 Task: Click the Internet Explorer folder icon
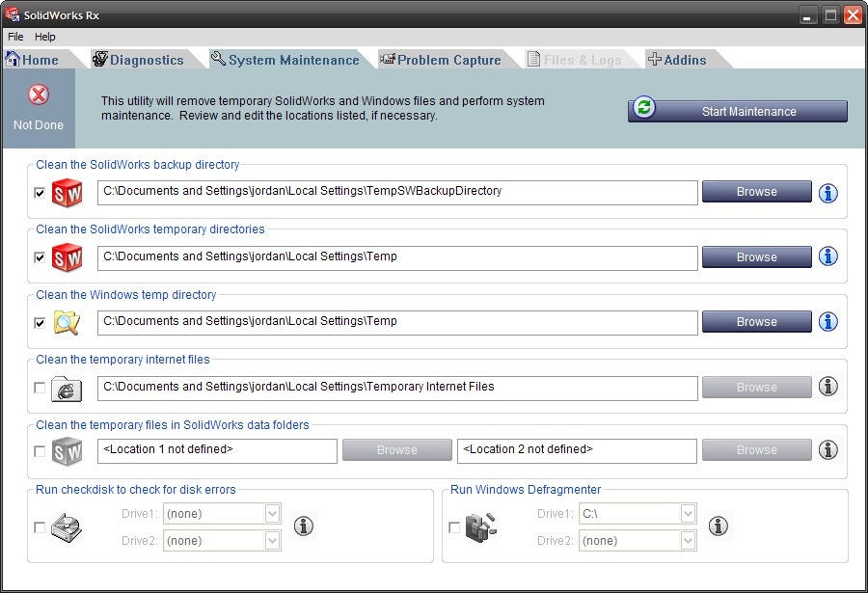click(67, 389)
